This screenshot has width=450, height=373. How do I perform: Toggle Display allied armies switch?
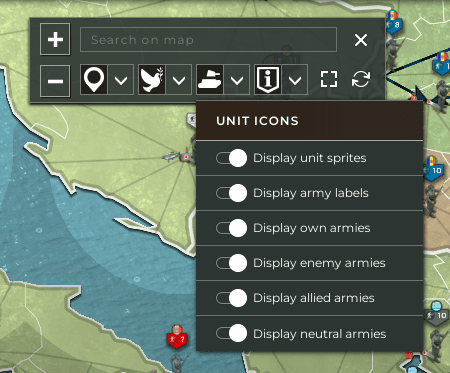coord(232,298)
